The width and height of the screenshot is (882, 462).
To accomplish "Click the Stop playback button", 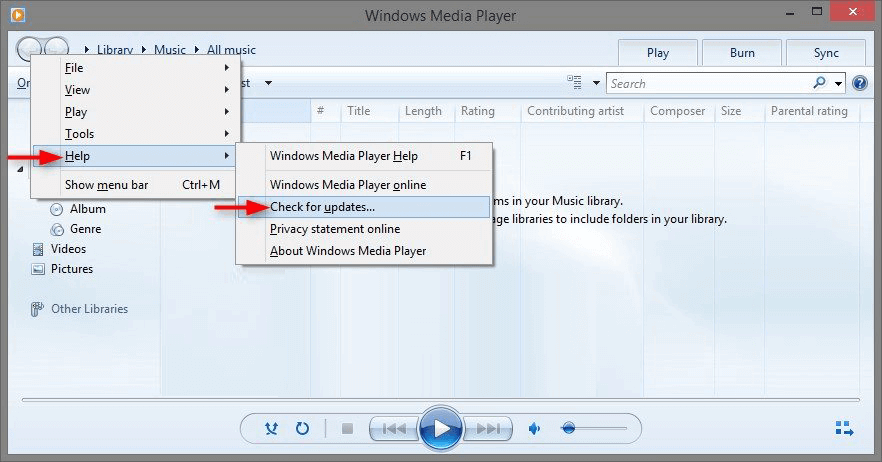I will pyautogui.click(x=347, y=429).
